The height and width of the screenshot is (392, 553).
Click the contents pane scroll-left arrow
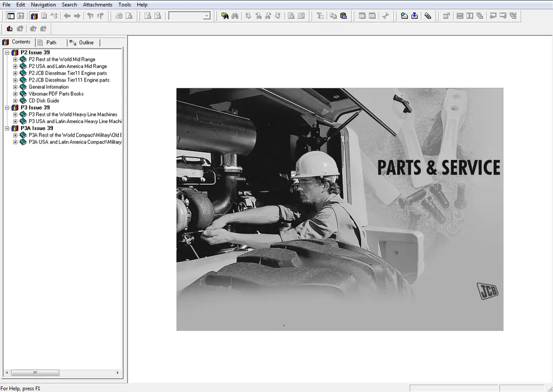[x=6, y=373]
